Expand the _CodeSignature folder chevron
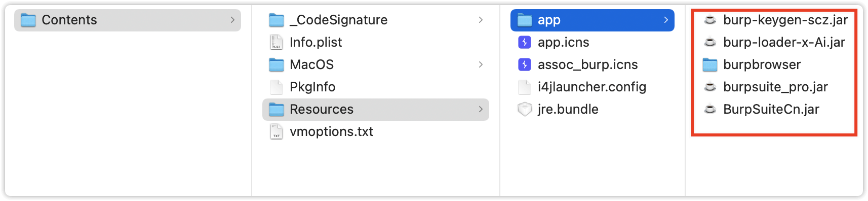The width and height of the screenshot is (868, 201). pyautogui.click(x=480, y=20)
